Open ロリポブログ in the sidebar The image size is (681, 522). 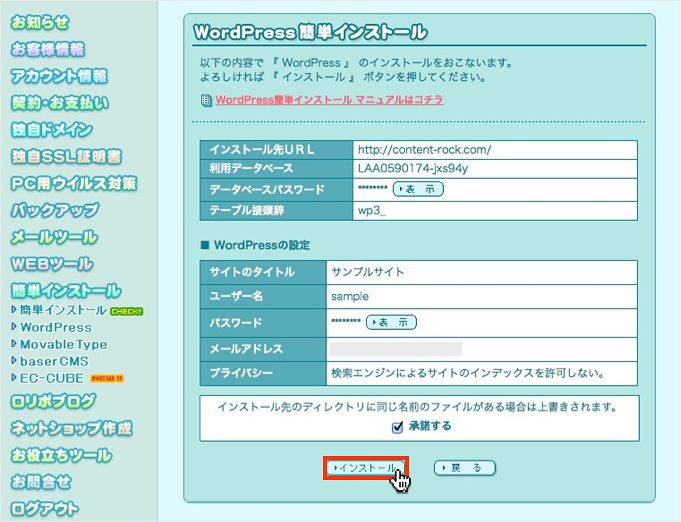(53, 401)
